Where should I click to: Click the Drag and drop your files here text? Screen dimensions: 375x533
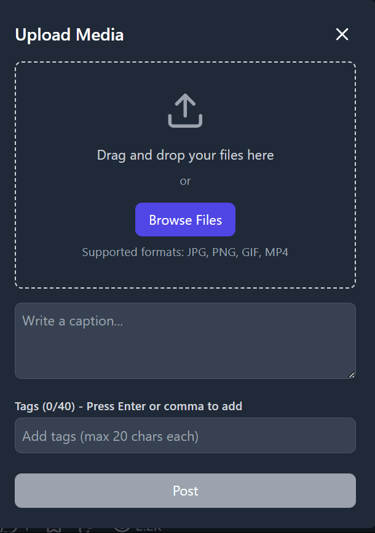[185, 155]
